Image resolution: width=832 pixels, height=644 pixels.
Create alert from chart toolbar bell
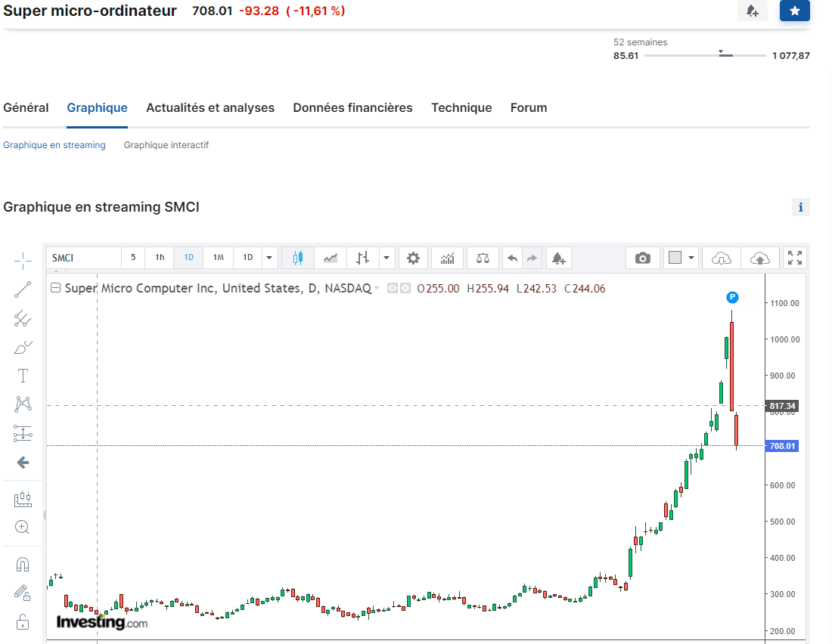pyautogui.click(x=558, y=258)
